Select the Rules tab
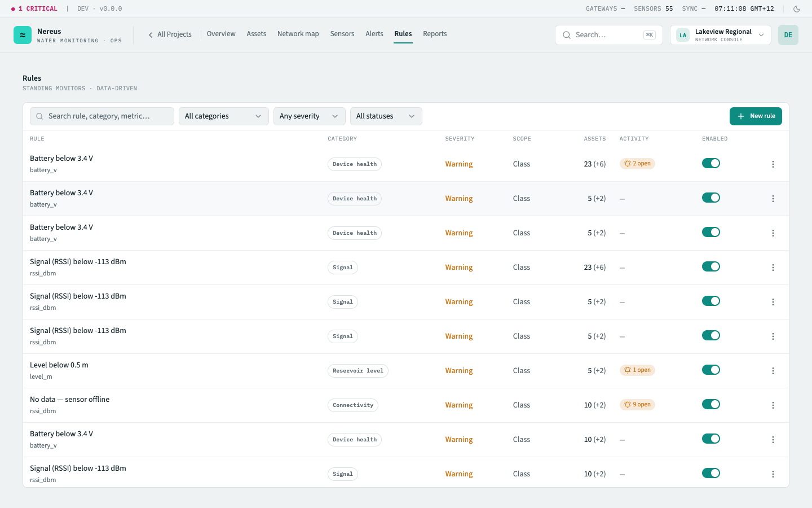The width and height of the screenshot is (812, 508). tap(403, 34)
